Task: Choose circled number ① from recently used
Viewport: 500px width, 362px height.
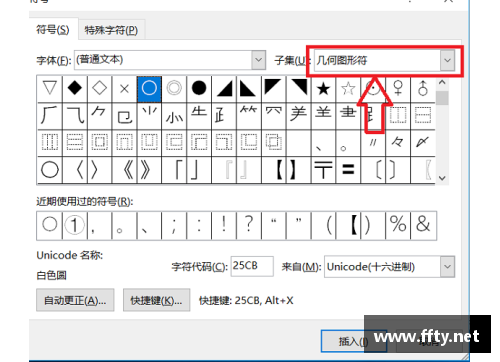Action: [75, 225]
